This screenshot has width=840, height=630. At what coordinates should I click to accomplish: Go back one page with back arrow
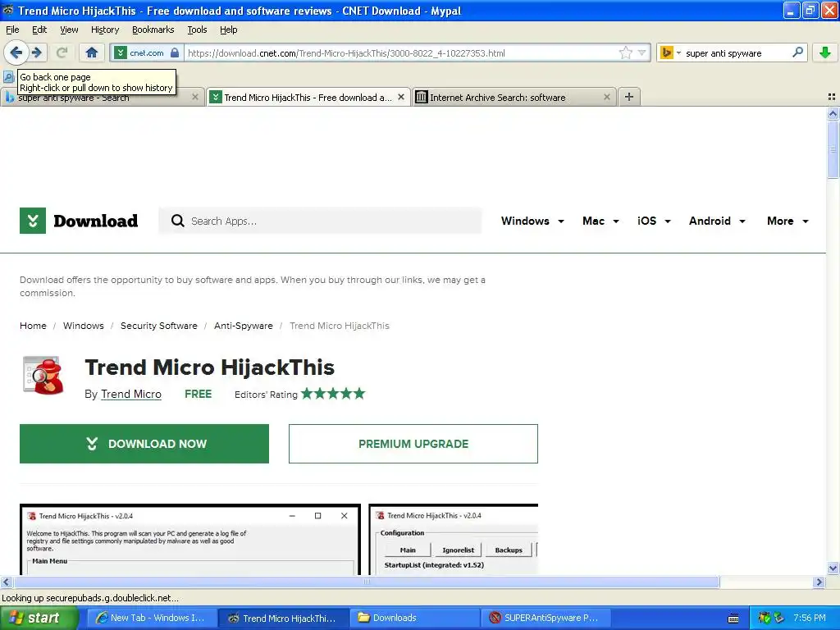[x=16, y=52]
